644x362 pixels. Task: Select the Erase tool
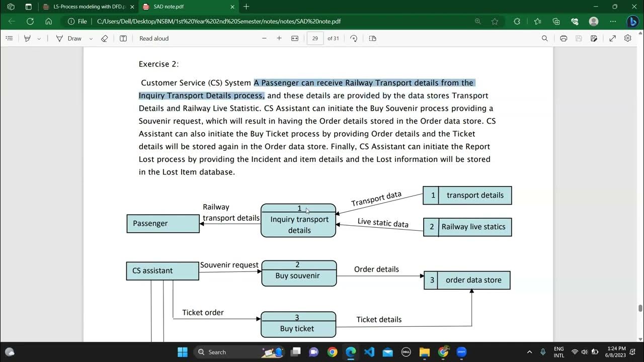(x=105, y=38)
